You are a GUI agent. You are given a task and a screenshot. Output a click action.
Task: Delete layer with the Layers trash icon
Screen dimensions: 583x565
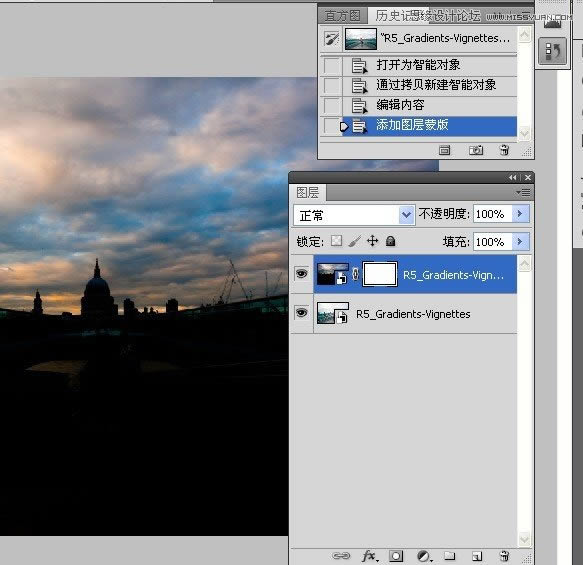(x=505, y=556)
